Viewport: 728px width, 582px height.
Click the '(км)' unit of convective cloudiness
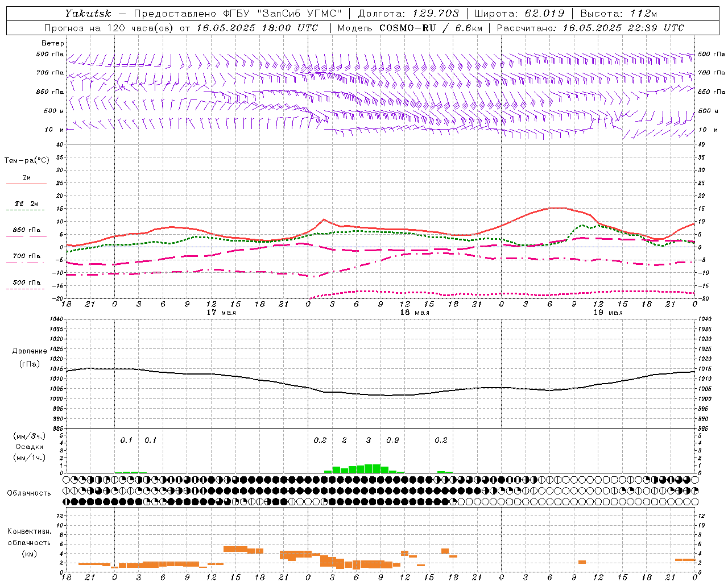click(30, 554)
